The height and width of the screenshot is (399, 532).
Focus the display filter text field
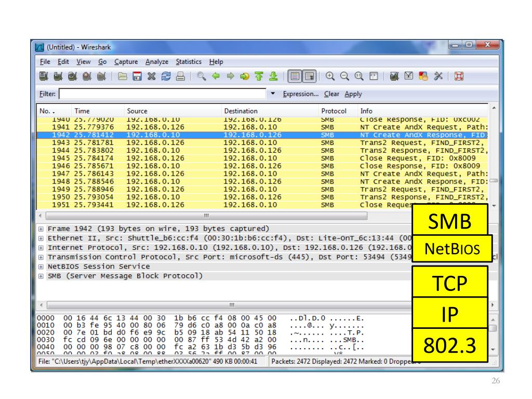click(163, 94)
